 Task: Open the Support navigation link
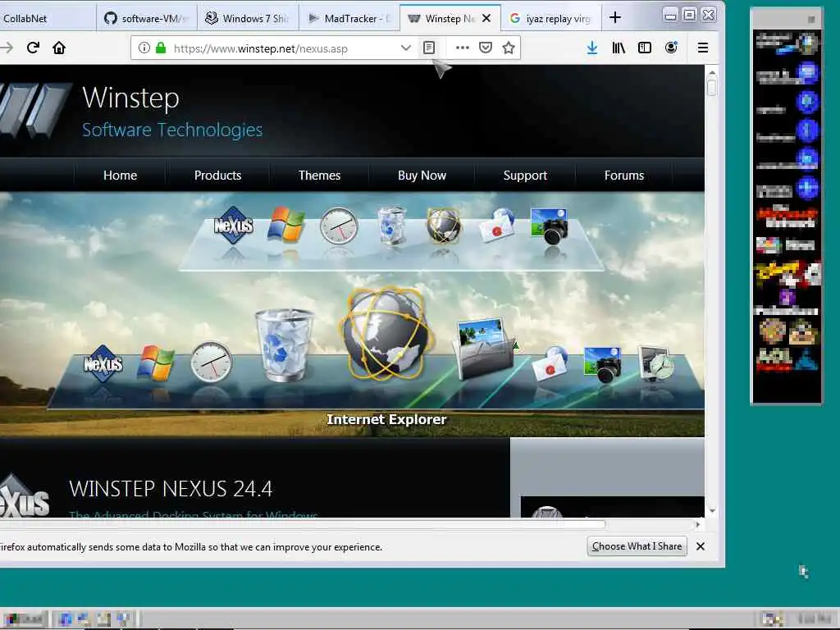[525, 176]
